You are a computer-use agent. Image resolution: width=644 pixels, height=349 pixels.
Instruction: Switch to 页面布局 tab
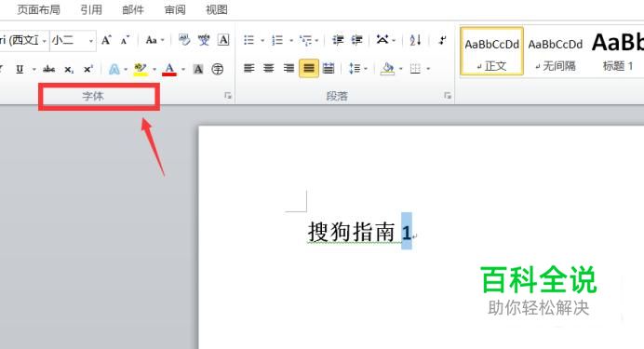38,9
